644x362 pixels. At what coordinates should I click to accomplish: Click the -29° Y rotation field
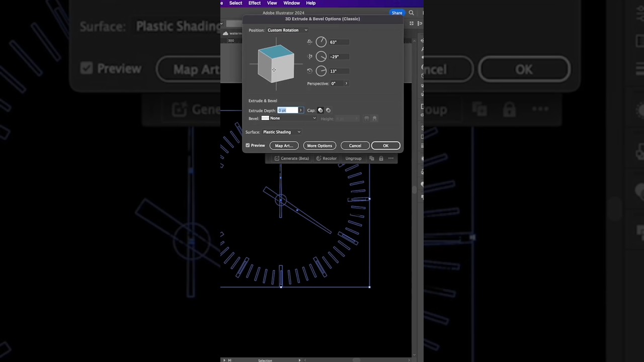[x=339, y=57]
